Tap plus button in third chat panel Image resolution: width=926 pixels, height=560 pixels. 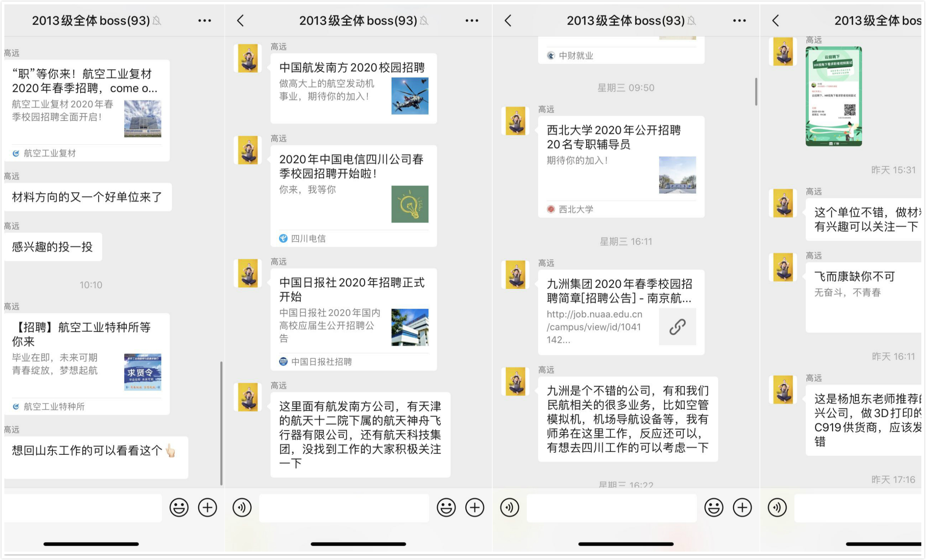(742, 508)
